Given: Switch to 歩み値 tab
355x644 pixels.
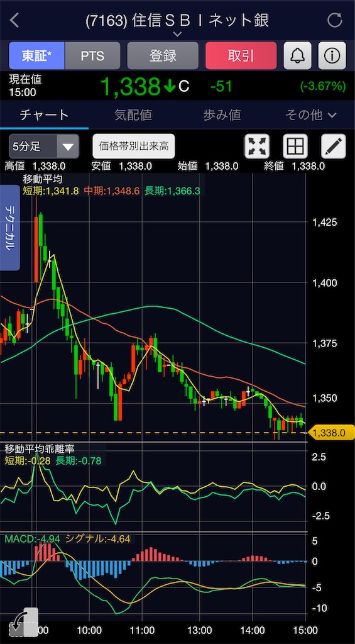Looking at the screenshot, I should point(222,116).
